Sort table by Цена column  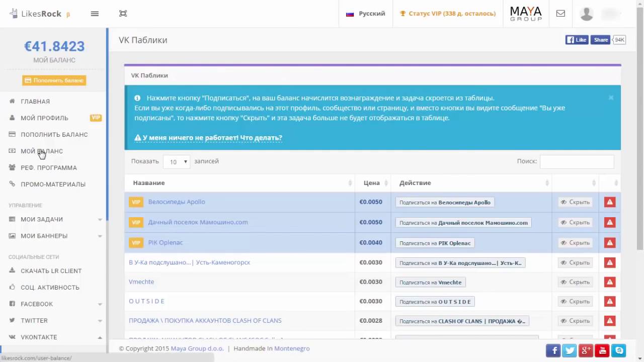[x=373, y=183]
